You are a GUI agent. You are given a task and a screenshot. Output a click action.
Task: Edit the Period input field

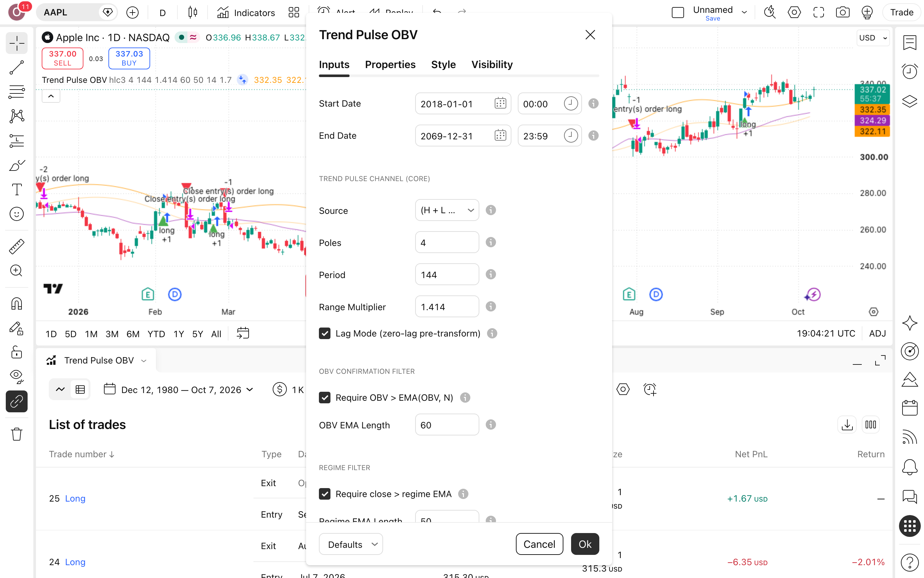click(x=447, y=275)
